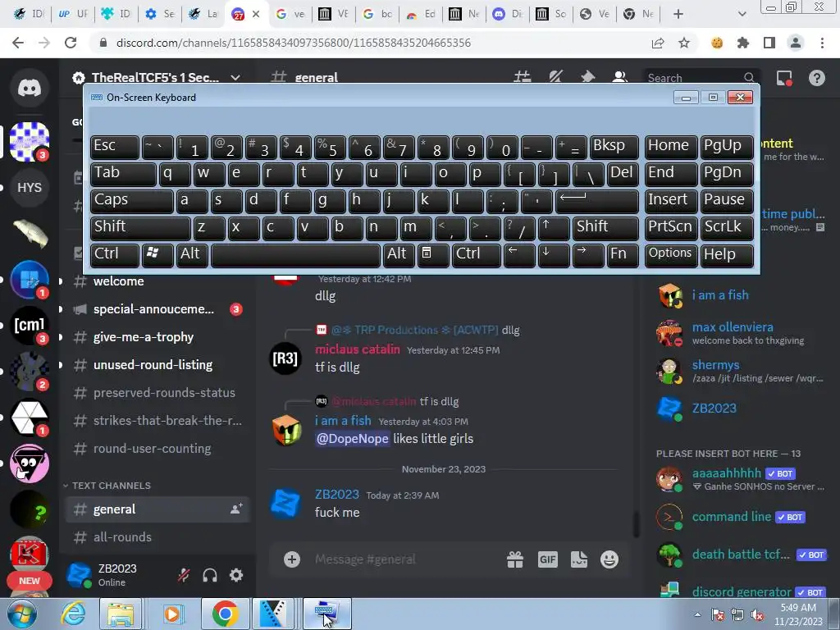Toggle deafen headphones icon

pos(210,575)
